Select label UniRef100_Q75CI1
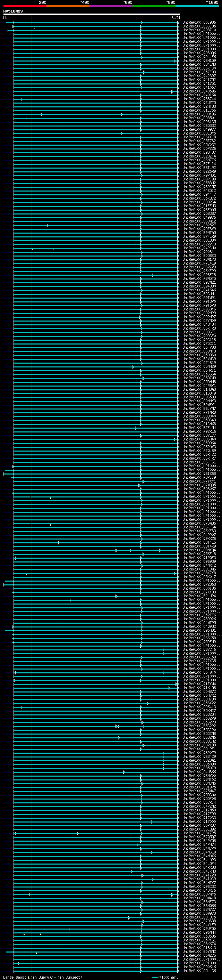 click(199, 343)
